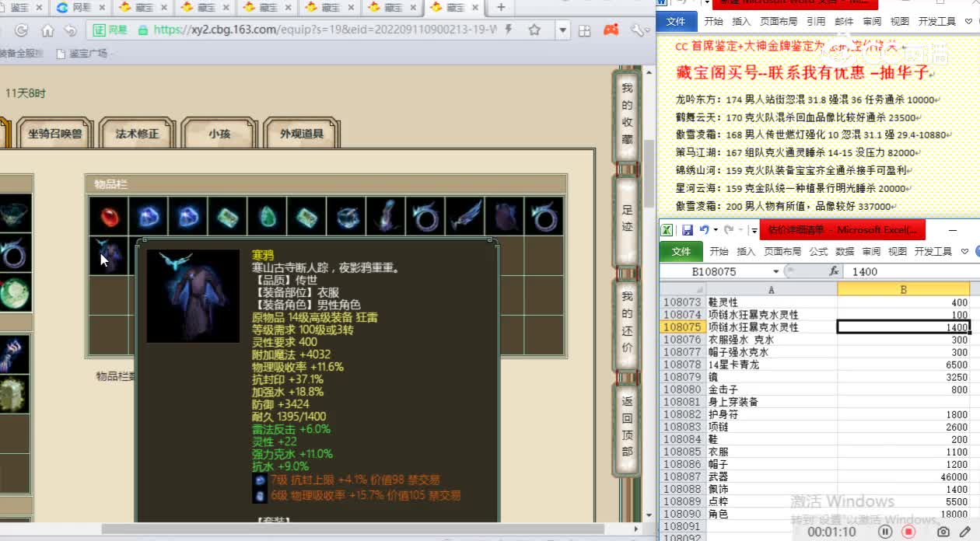Open the Excel 数据 ribbon tab

[x=845, y=251]
